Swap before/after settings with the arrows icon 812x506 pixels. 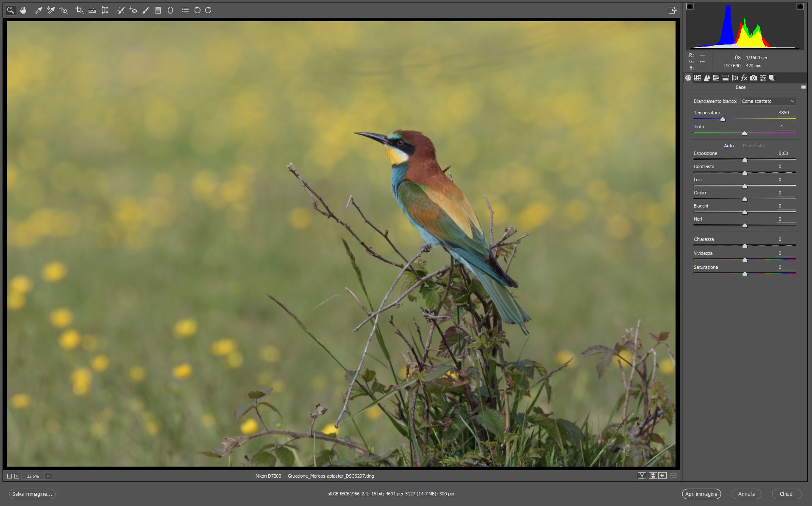pos(653,476)
